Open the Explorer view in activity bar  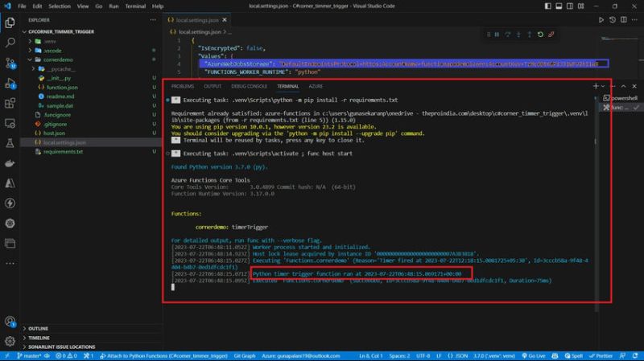(10, 23)
